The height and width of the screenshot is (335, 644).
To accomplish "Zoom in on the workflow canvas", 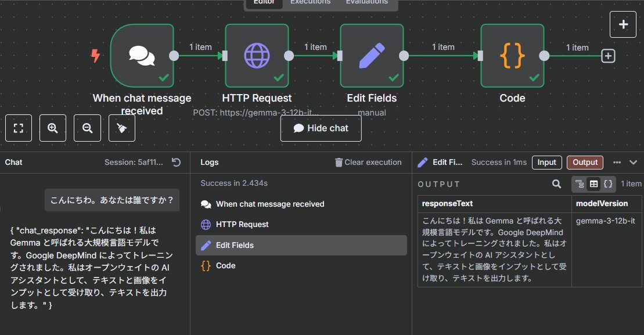I will [53, 128].
